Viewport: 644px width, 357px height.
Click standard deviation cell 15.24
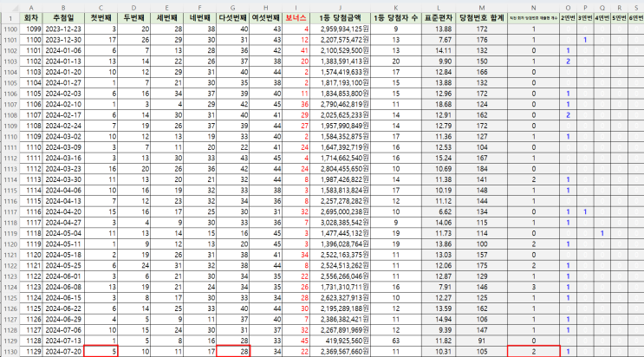(x=439, y=159)
